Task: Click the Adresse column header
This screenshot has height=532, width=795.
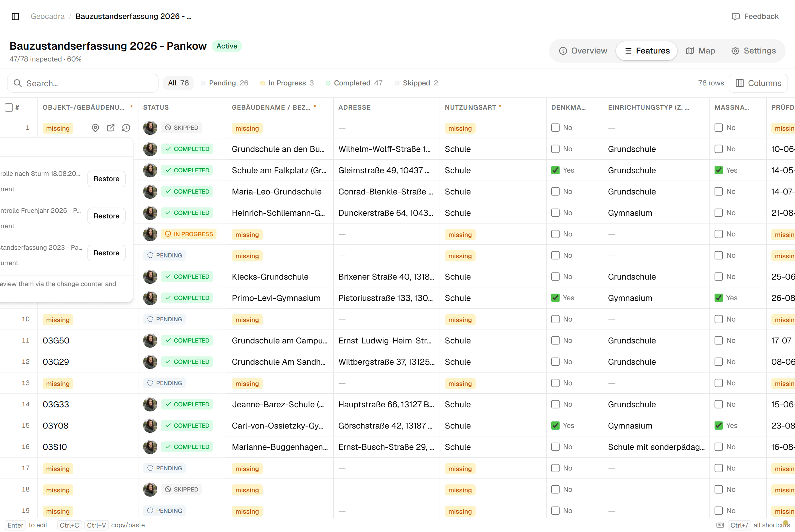Action: click(387, 108)
